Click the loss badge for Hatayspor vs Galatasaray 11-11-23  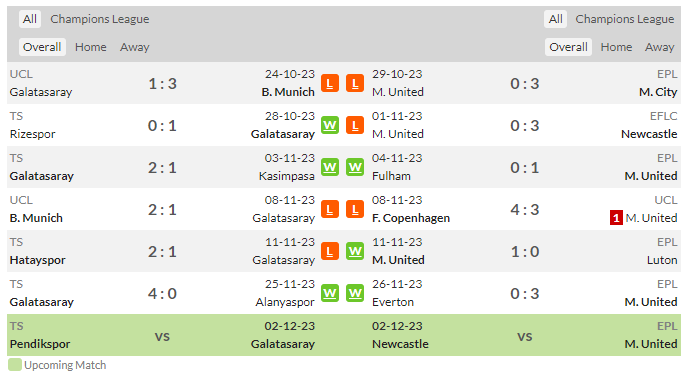point(329,251)
